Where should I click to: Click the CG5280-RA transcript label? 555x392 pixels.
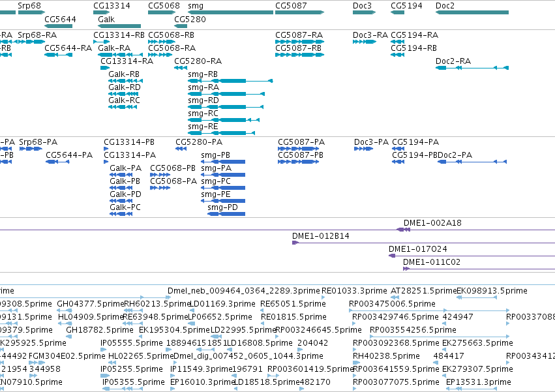[198, 61]
